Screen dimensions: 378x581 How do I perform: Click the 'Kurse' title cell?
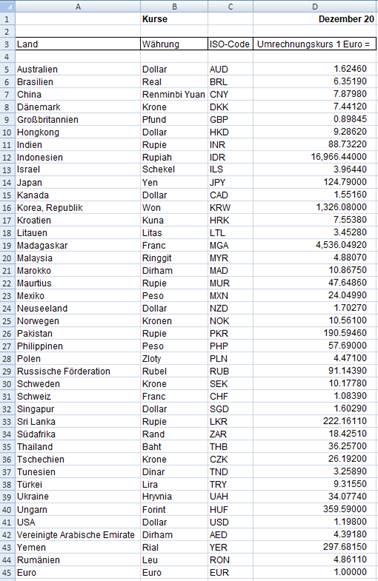click(x=174, y=19)
